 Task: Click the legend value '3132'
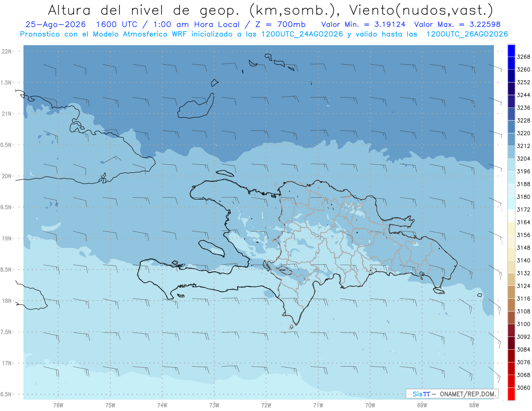524,273
